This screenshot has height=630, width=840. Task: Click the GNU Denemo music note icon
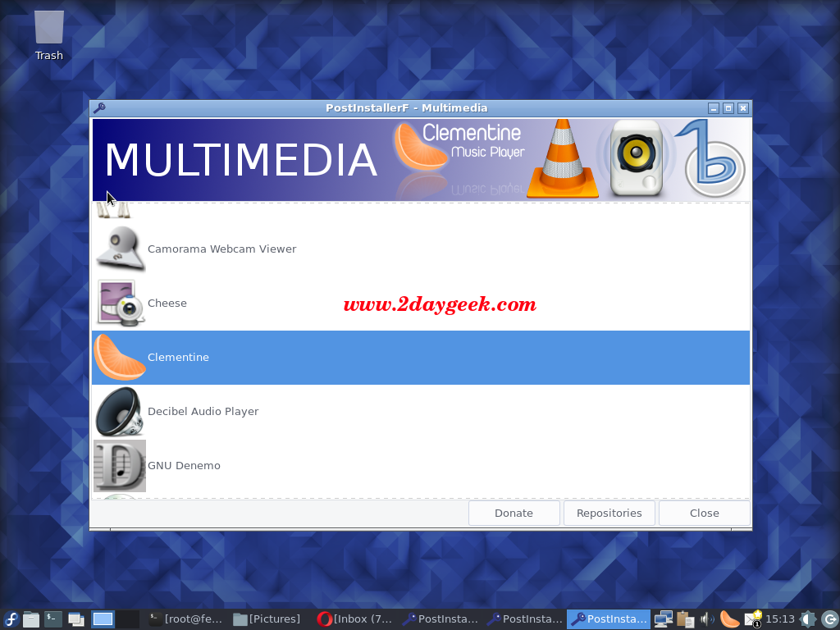pyautogui.click(x=120, y=466)
